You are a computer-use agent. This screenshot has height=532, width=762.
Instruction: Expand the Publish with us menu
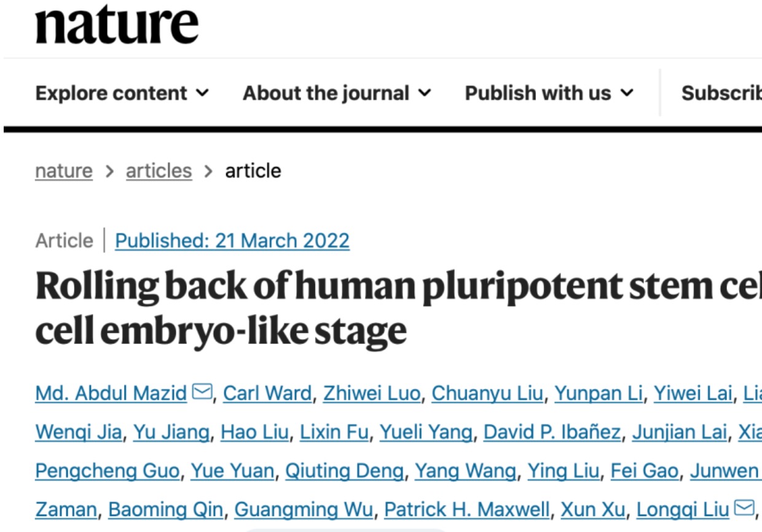pyautogui.click(x=549, y=93)
